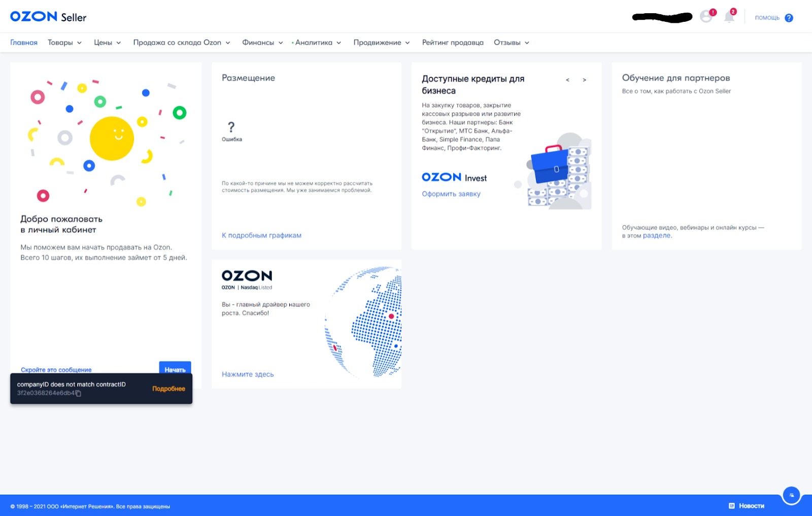Click Оформить заявку link
The image size is (812, 516).
pyautogui.click(x=451, y=193)
